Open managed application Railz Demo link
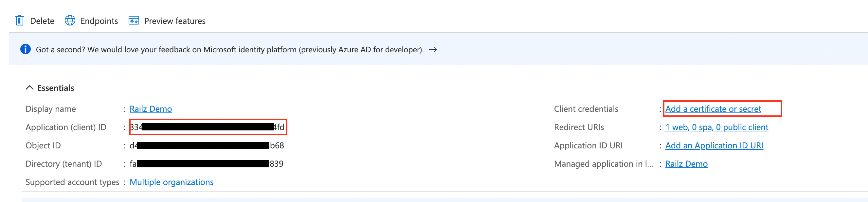 coord(686,164)
